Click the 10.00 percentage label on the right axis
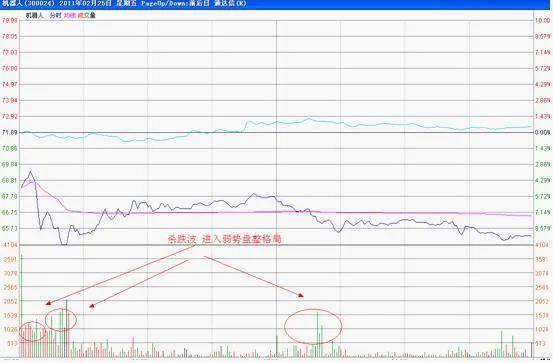The height and width of the screenshot is (363, 553). click(x=542, y=20)
